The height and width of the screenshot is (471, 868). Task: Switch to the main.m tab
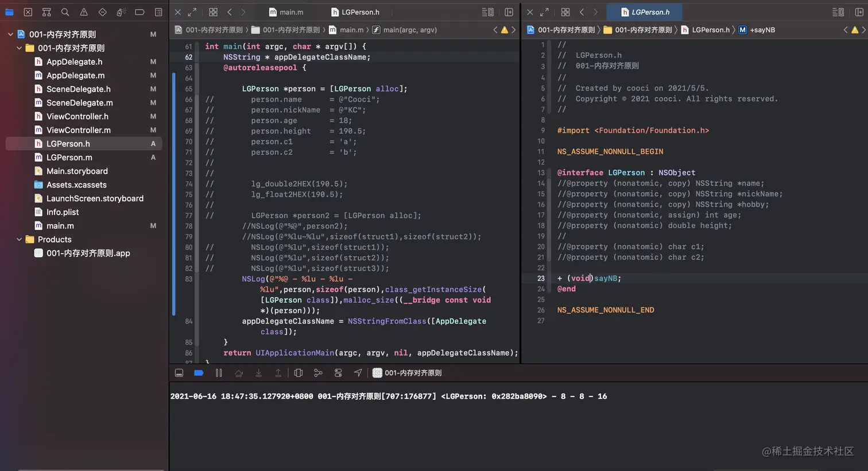point(286,12)
